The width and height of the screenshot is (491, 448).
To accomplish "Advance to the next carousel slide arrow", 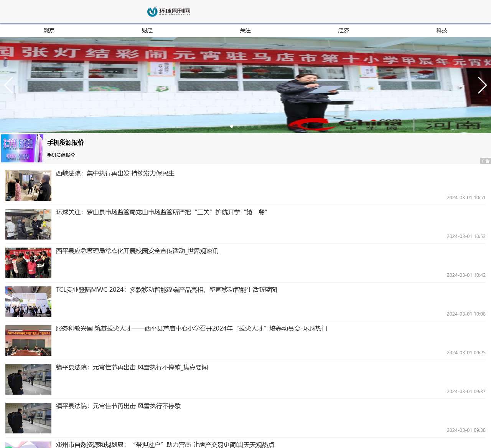I will pos(482,85).
